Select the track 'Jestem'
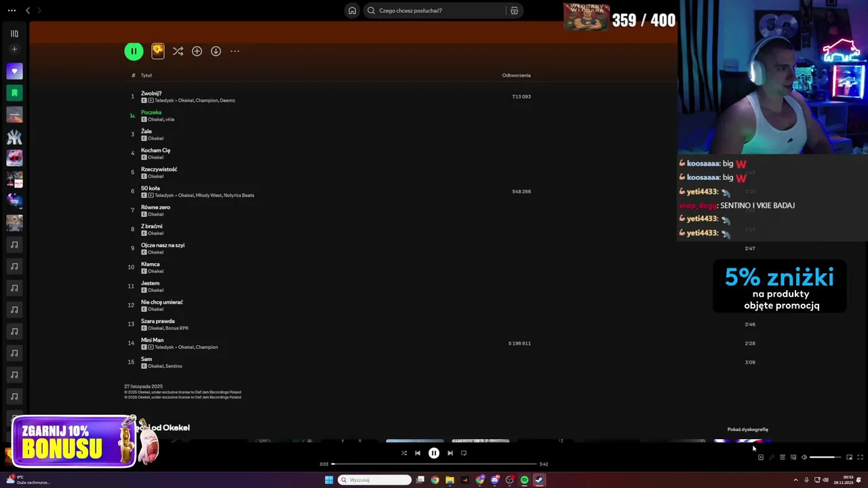868x488 pixels. (150, 283)
